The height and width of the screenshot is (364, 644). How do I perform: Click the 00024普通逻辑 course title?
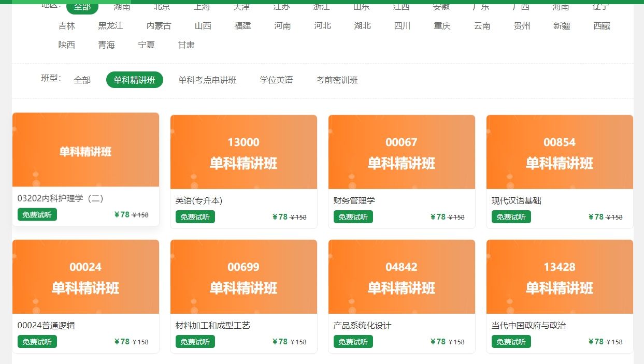coord(46,325)
